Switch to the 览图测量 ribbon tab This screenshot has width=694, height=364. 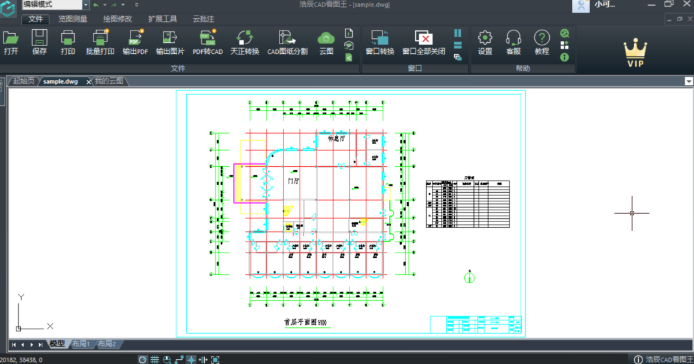point(73,19)
